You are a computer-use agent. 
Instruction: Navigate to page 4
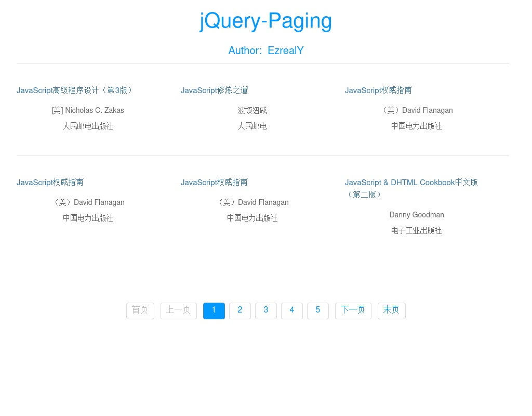tap(291, 310)
